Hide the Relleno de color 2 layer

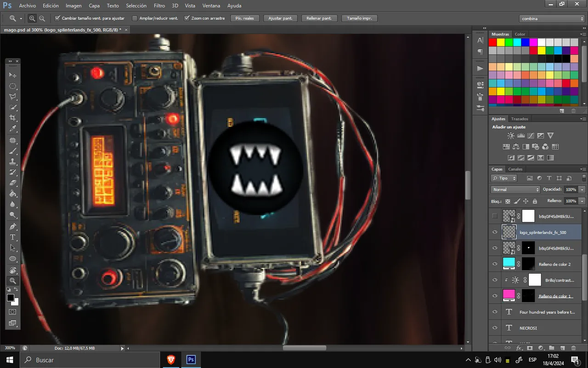coord(495,264)
